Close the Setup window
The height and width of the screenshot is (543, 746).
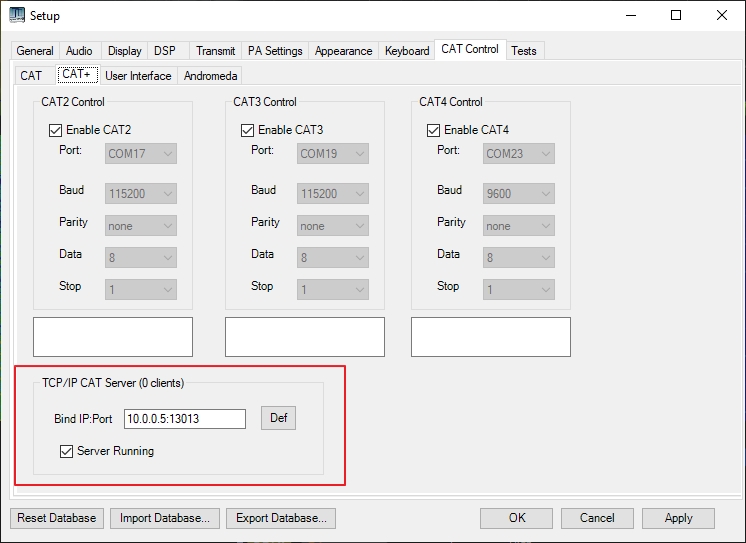point(721,16)
